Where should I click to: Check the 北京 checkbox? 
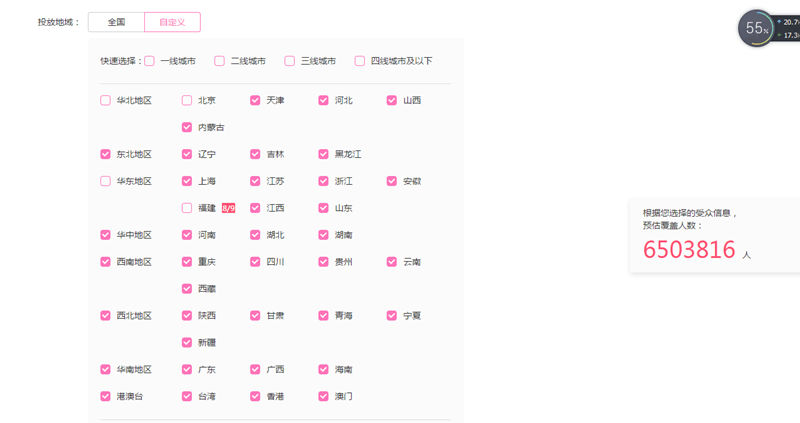click(x=187, y=101)
